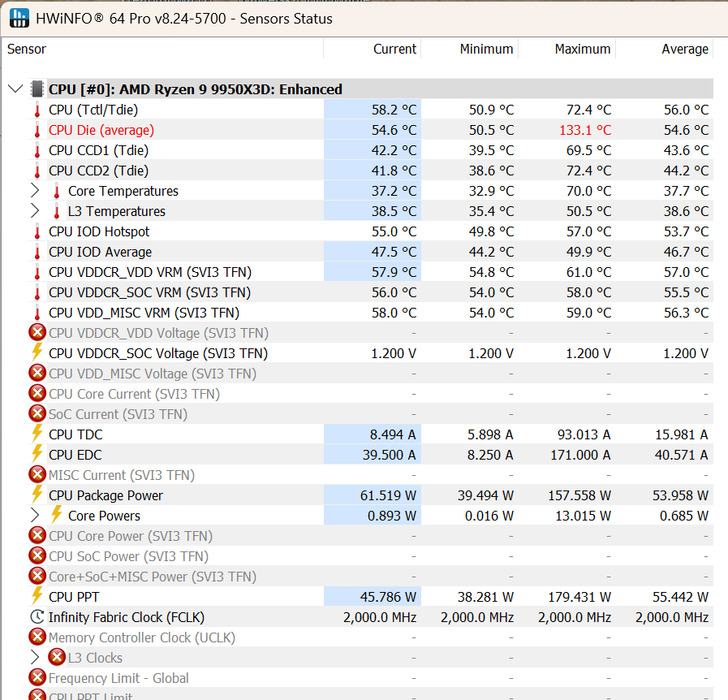Click the Sensor column header

point(27,49)
